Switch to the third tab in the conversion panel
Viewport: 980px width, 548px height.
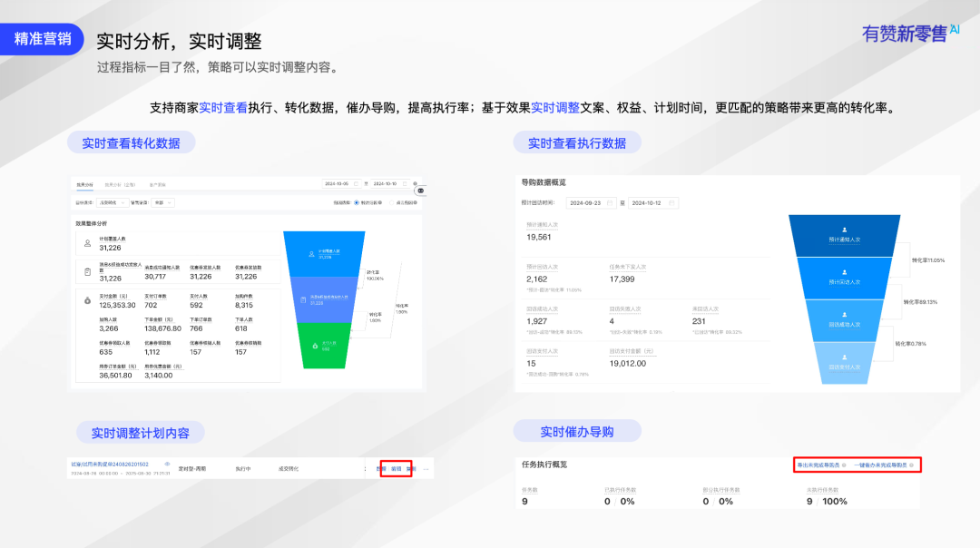click(158, 185)
